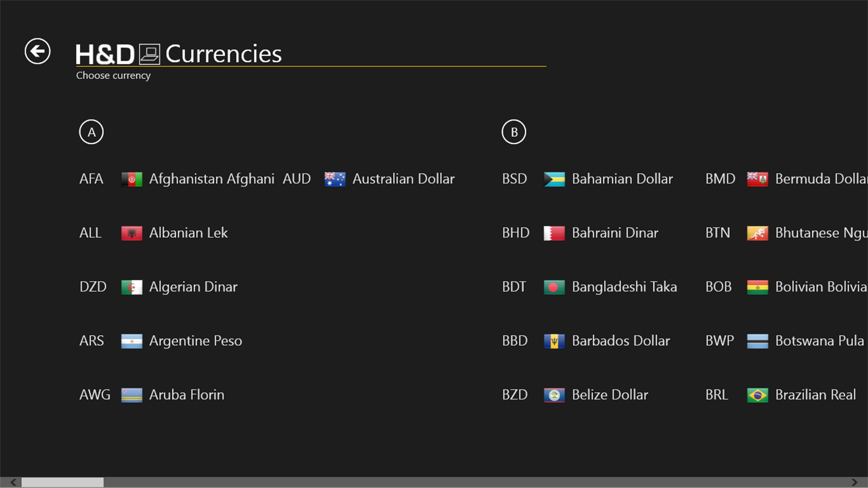The width and height of the screenshot is (868, 488).
Task: Pick Bangladeshi Taka currency
Action: point(624,287)
